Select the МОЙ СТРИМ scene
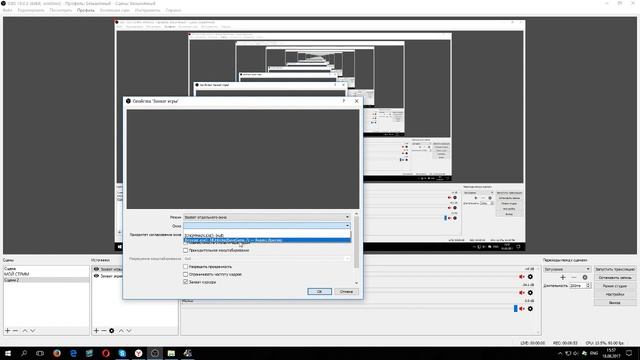The height and width of the screenshot is (360, 640). [x=46, y=274]
